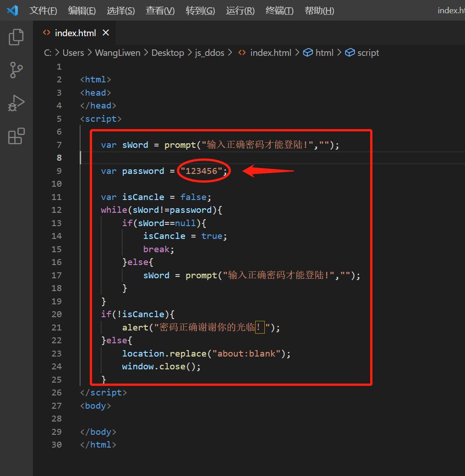Viewport: 465px width, 476px height.
Task: Open the Explorer sidebar icon
Action: (x=16, y=37)
